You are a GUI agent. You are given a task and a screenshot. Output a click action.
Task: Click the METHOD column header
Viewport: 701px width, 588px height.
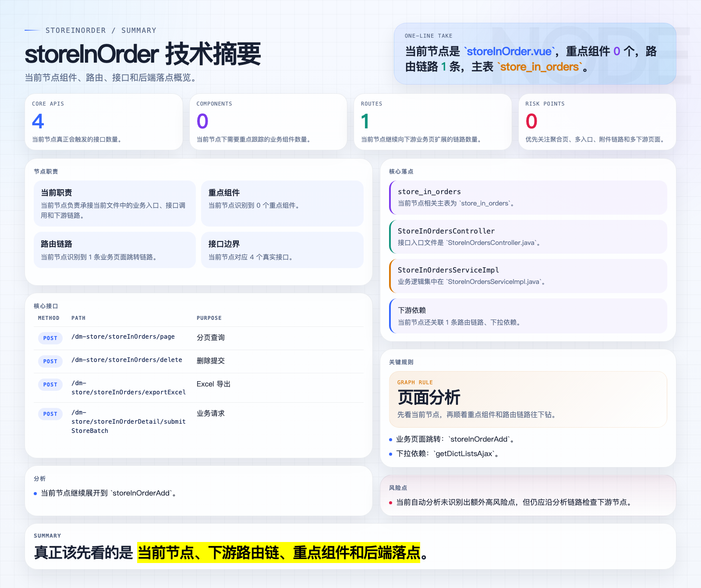click(x=49, y=318)
